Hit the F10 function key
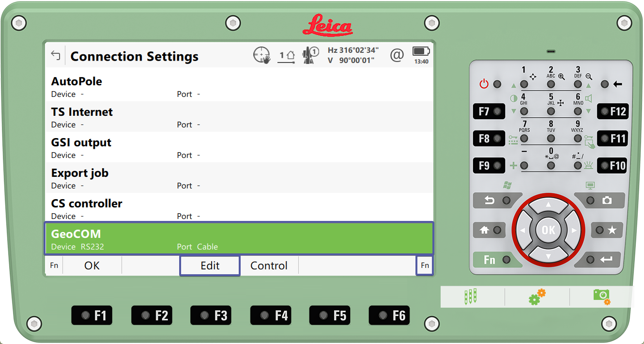The image size is (644, 344). [613, 166]
